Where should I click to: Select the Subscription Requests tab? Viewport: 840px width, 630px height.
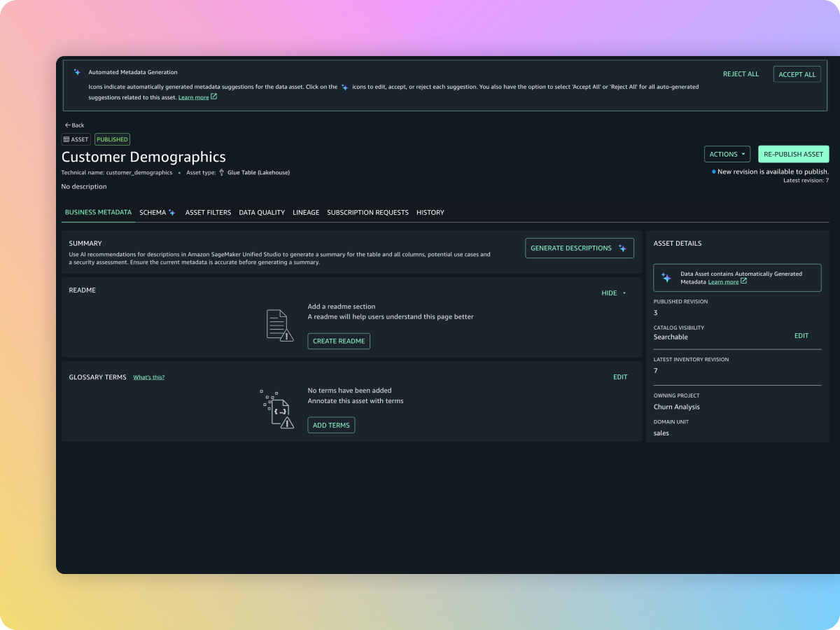point(367,213)
